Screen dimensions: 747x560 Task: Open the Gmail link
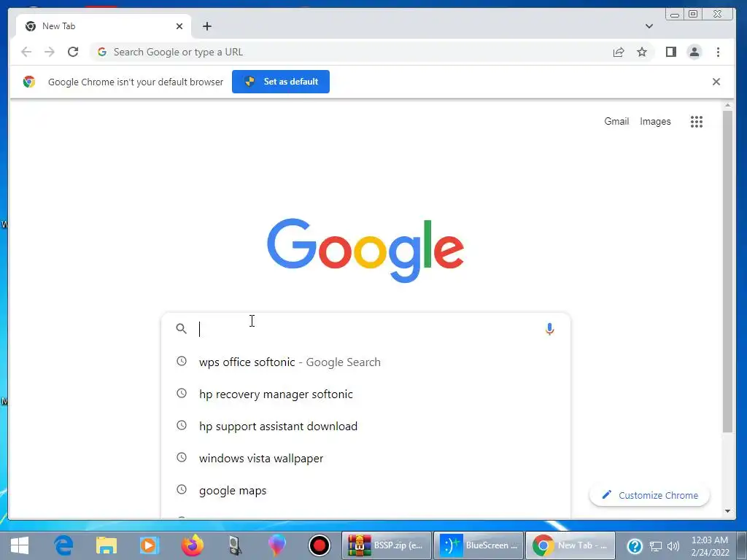tap(616, 122)
